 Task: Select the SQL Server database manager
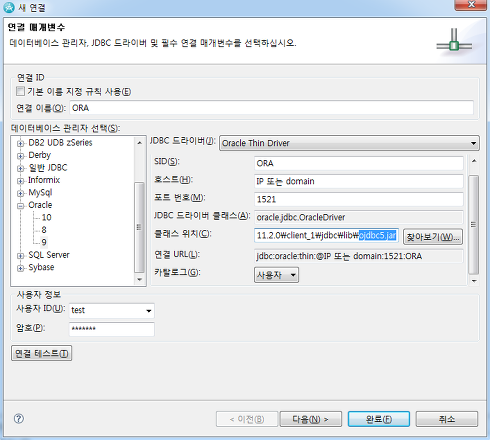pyautogui.click(x=49, y=255)
